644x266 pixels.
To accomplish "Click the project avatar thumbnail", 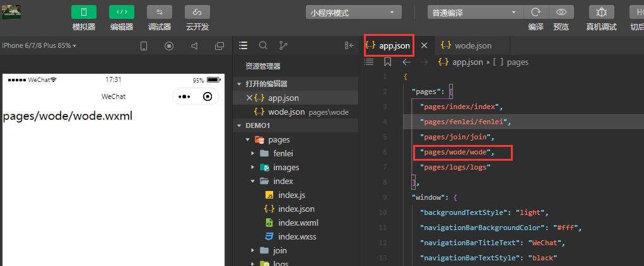I will tap(11, 12).
